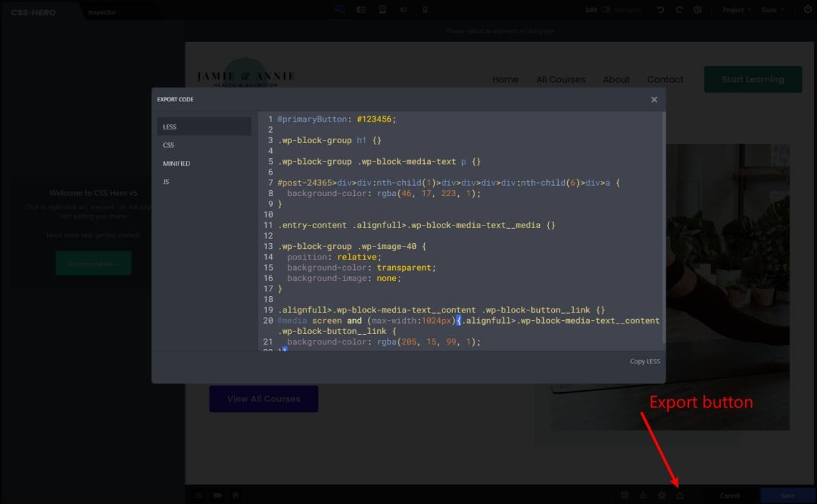Click 'background-color: rgba(205, 15, 99, 1);' line

point(384,342)
